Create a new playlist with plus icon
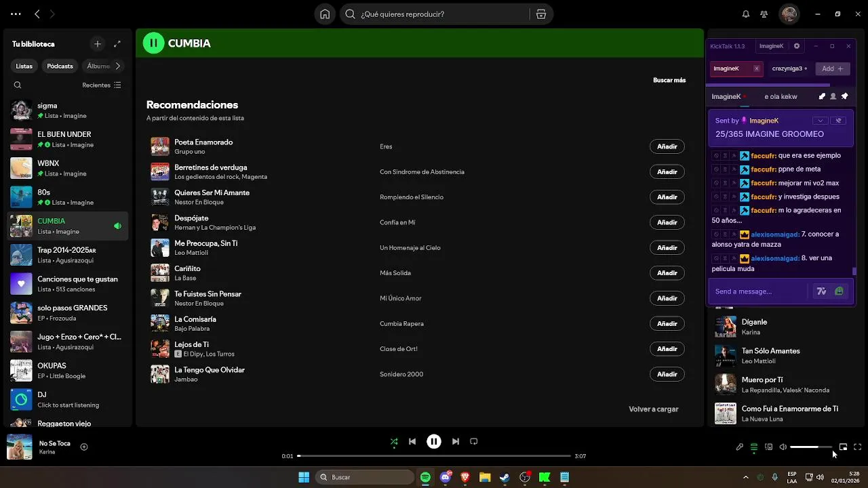Viewport: 868px width, 488px height. click(98, 44)
